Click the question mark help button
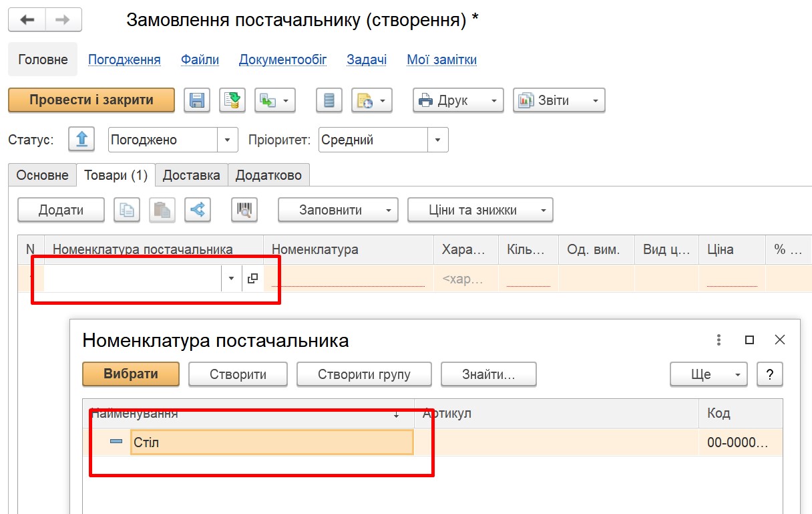812x514 pixels. coord(770,374)
